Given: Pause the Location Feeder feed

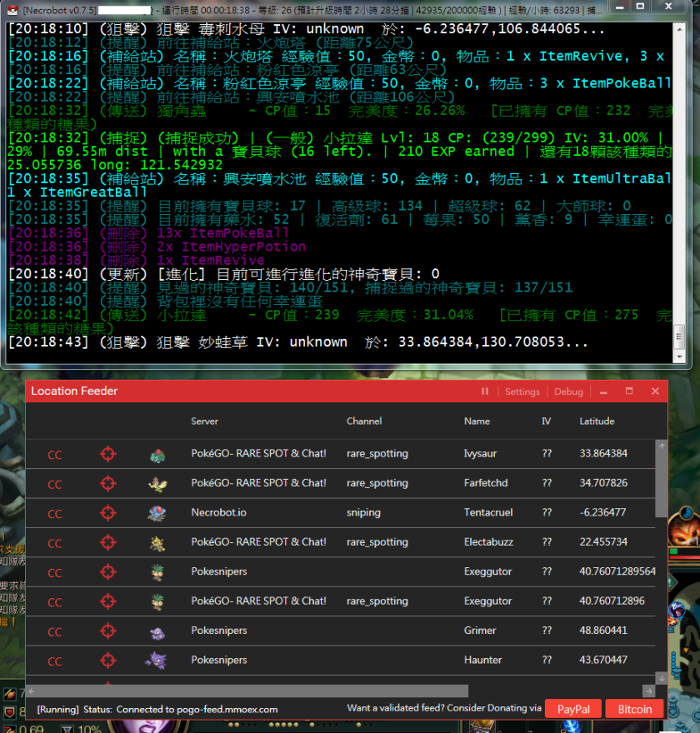Looking at the screenshot, I should (x=485, y=391).
